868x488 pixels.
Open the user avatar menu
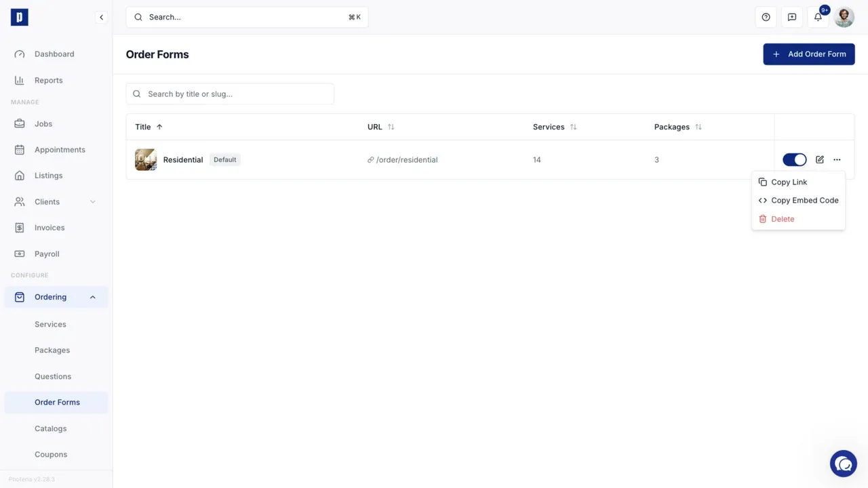click(844, 17)
